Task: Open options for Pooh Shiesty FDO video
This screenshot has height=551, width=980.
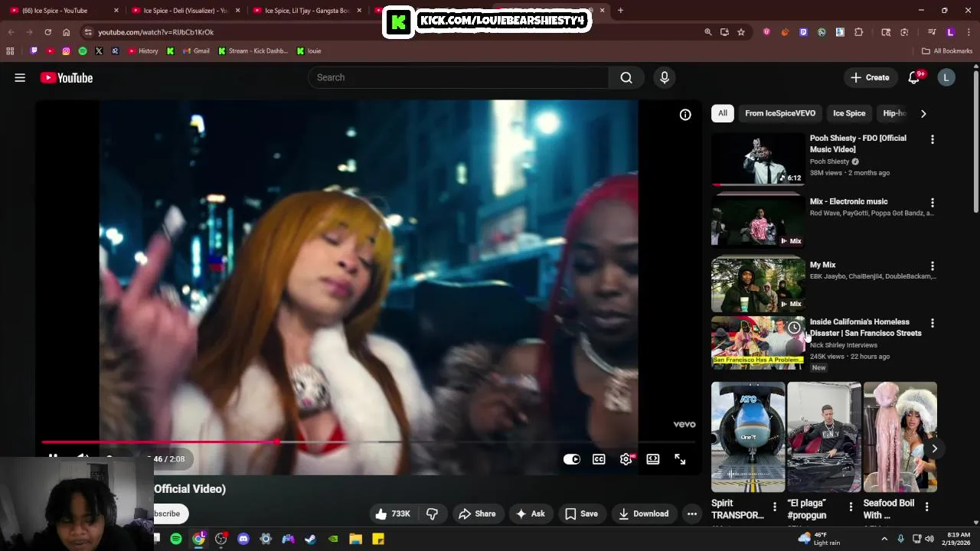Action: [x=933, y=139]
